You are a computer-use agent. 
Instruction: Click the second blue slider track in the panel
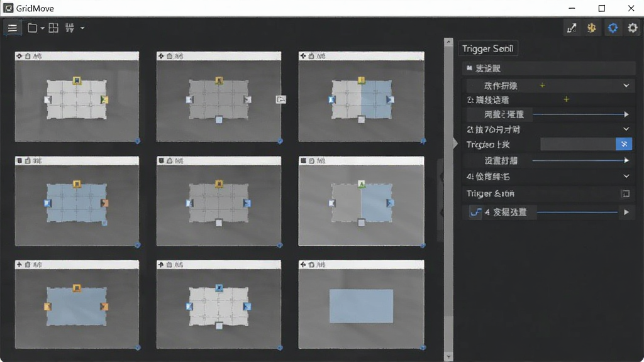click(x=578, y=160)
